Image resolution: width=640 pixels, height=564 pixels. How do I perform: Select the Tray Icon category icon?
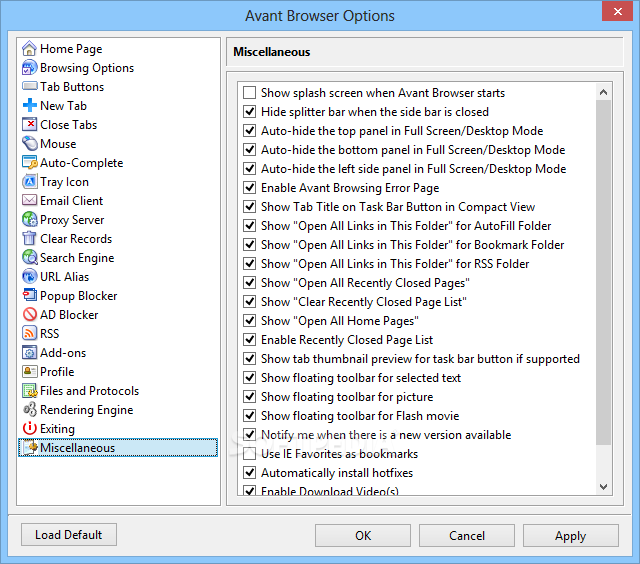click(x=29, y=182)
